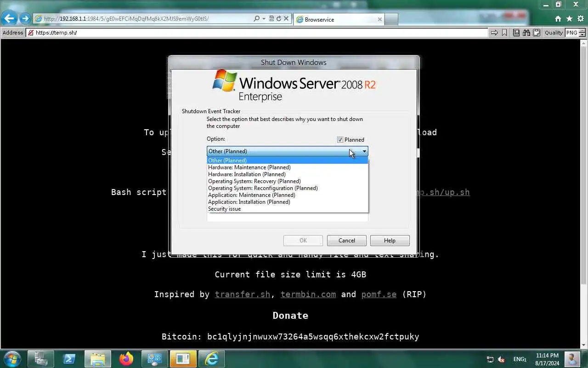The image size is (588, 368).
Task: Refresh the page with the IE reload icon
Action: [278, 19]
